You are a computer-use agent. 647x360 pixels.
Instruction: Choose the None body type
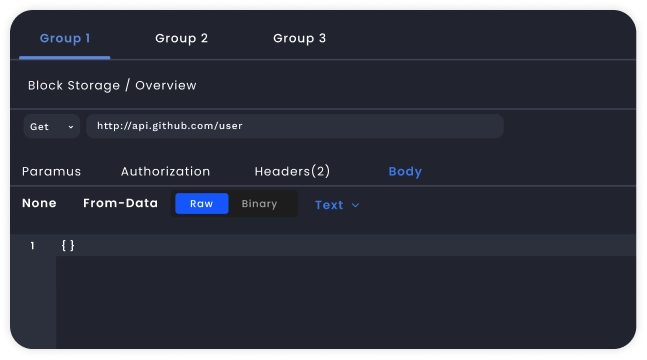[x=39, y=203]
